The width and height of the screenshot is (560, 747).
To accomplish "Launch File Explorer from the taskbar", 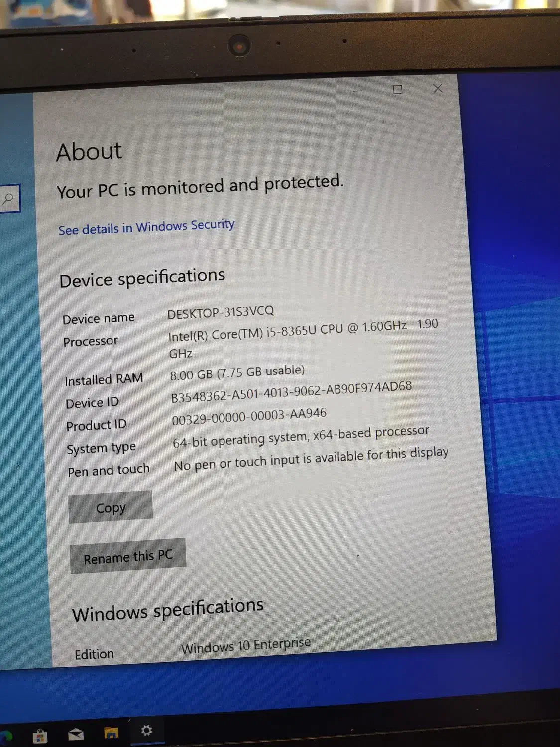I will (x=111, y=732).
